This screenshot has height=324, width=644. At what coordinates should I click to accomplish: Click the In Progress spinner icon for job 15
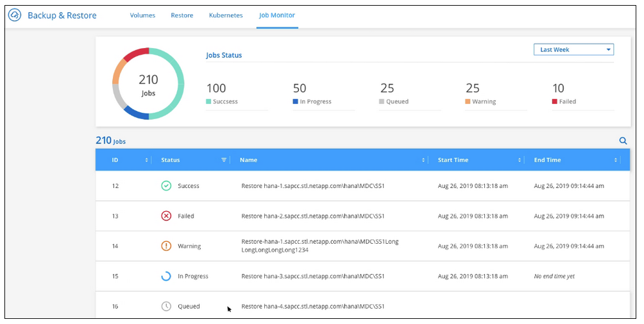click(166, 277)
